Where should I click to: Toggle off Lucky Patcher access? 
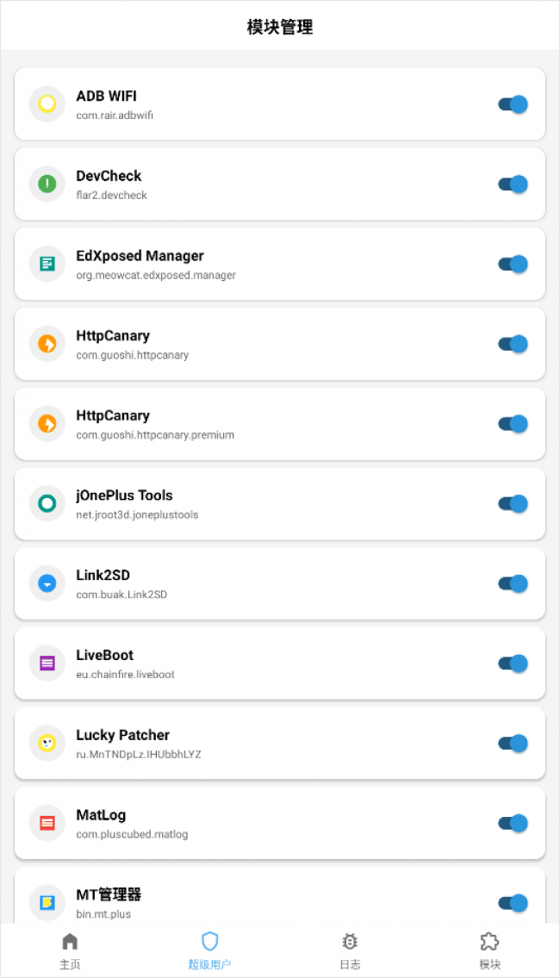tap(513, 743)
